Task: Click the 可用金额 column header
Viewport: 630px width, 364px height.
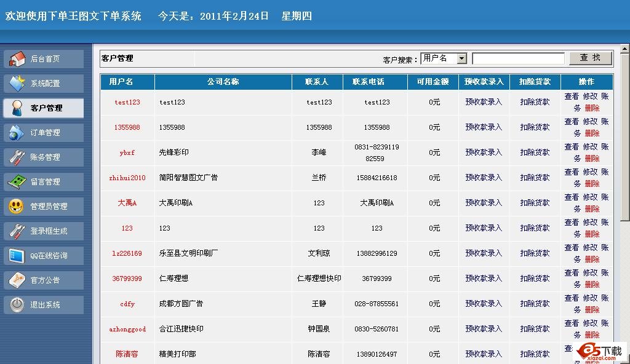Action: coord(433,82)
